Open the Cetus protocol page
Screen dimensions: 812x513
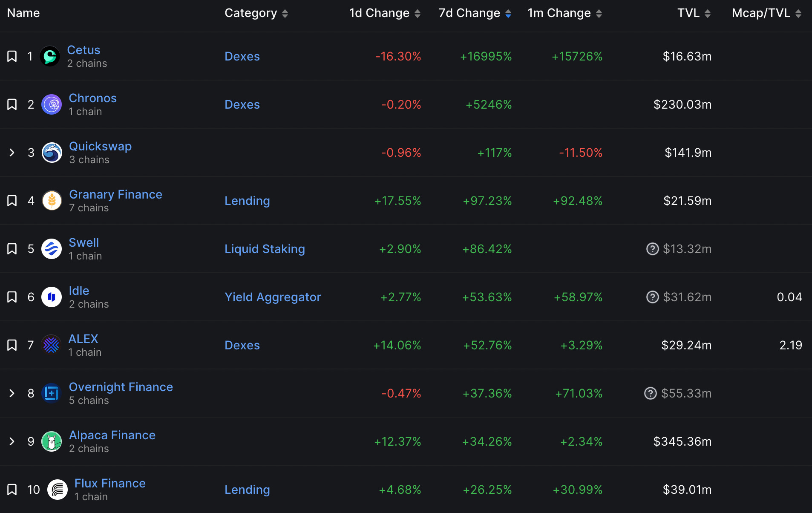(x=84, y=50)
